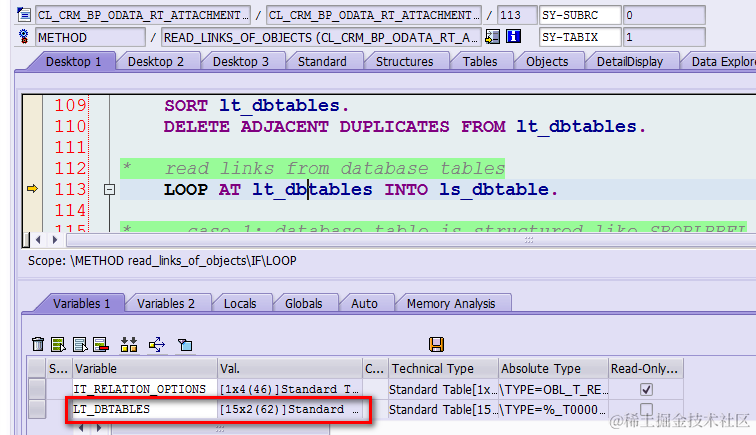Toggle Read-Only checkbox for LT_DBTABLES
Viewport: 756px width, 435px height.
tap(646, 409)
